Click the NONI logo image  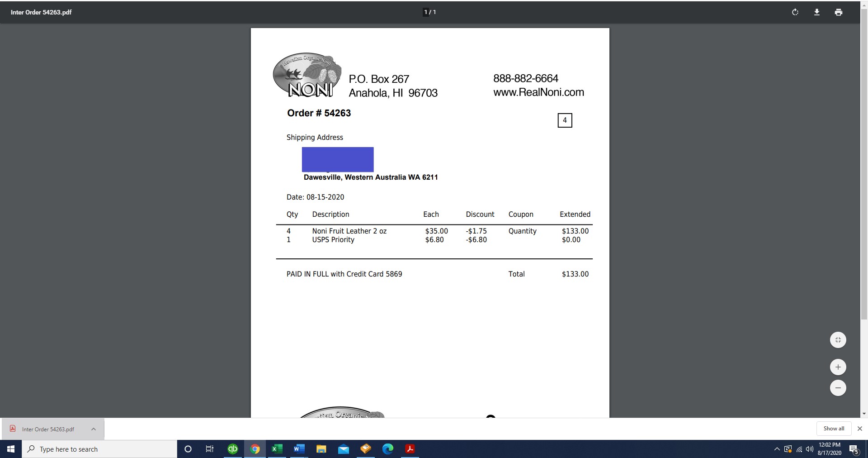click(307, 75)
